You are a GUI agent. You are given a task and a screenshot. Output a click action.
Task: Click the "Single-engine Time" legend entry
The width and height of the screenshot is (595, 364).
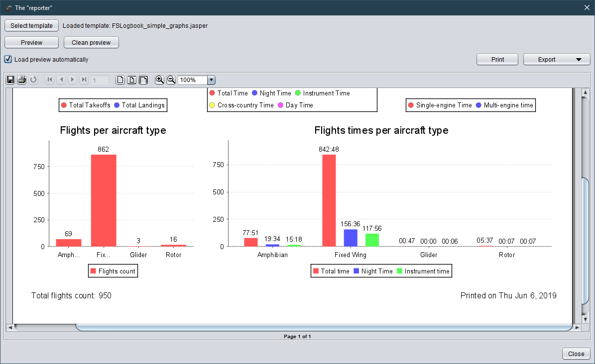(x=440, y=105)
